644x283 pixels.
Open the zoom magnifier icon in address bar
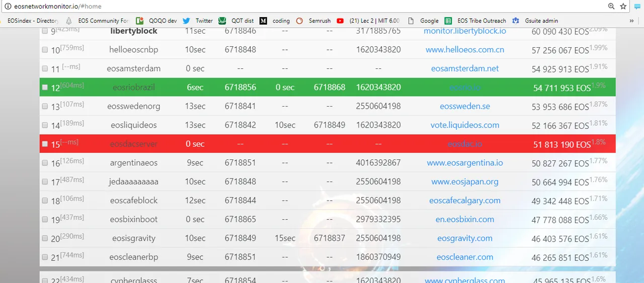pyautogui.click(x=611, y=6)
